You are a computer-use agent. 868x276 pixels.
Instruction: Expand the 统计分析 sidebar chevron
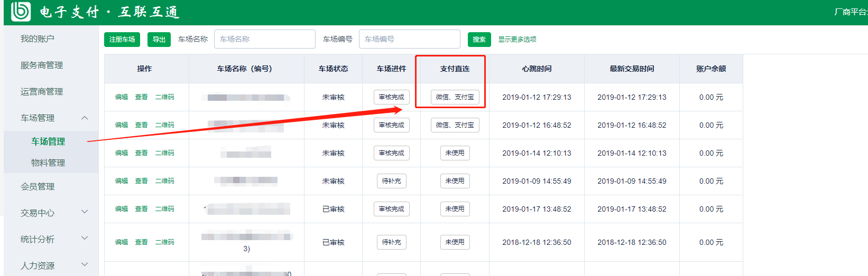[x=85, y=239]
